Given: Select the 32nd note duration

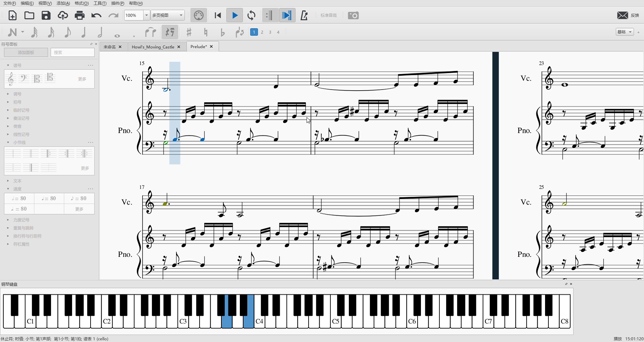Looking at the screenshot, I should 51,32.
